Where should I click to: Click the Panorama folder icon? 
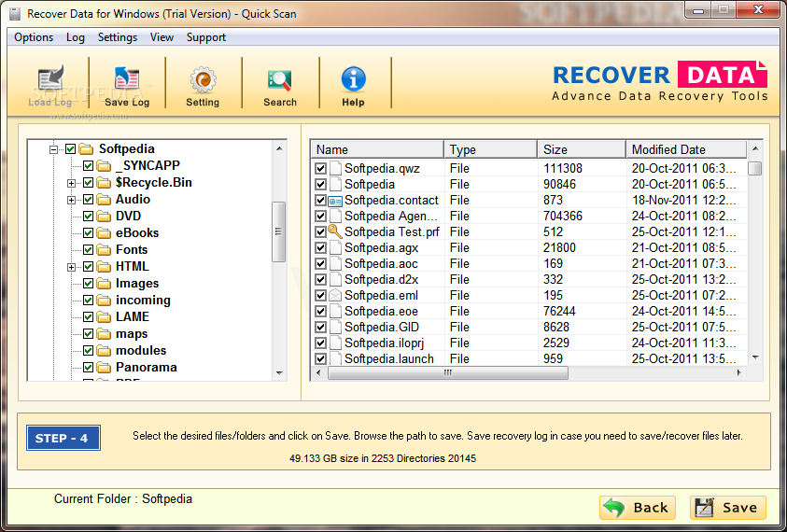104,368
